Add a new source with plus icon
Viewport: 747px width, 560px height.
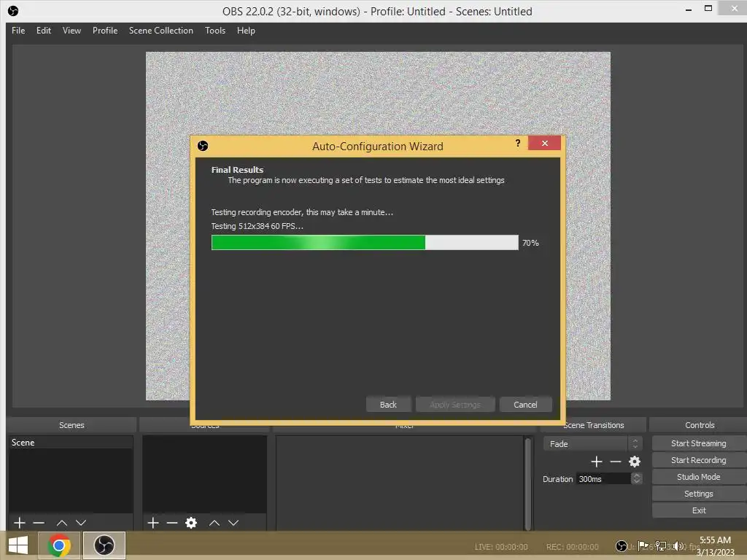[153, 523]
